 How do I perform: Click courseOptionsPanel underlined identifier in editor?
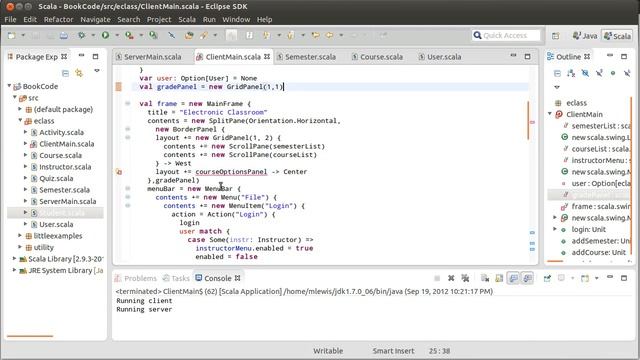(231, 172)
